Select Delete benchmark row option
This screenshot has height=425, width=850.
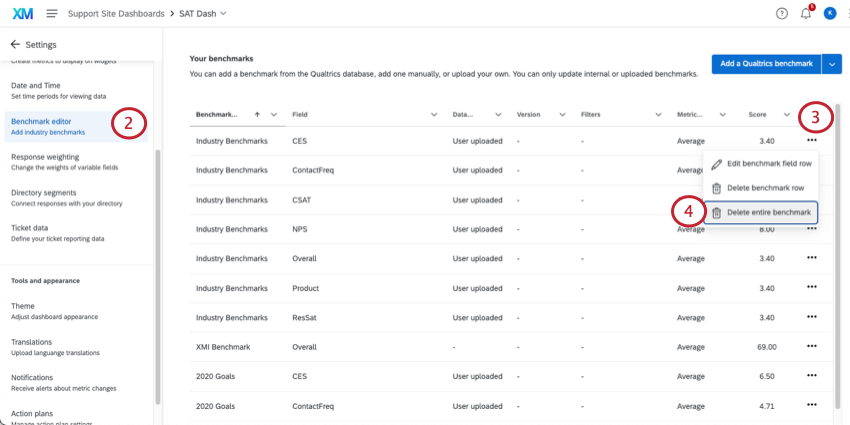765,188
